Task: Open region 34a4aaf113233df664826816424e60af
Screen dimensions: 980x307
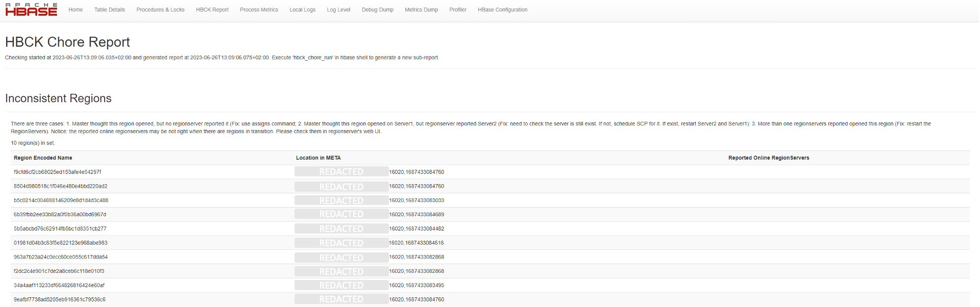Action: pyautogui.click(x=59, y=286)
